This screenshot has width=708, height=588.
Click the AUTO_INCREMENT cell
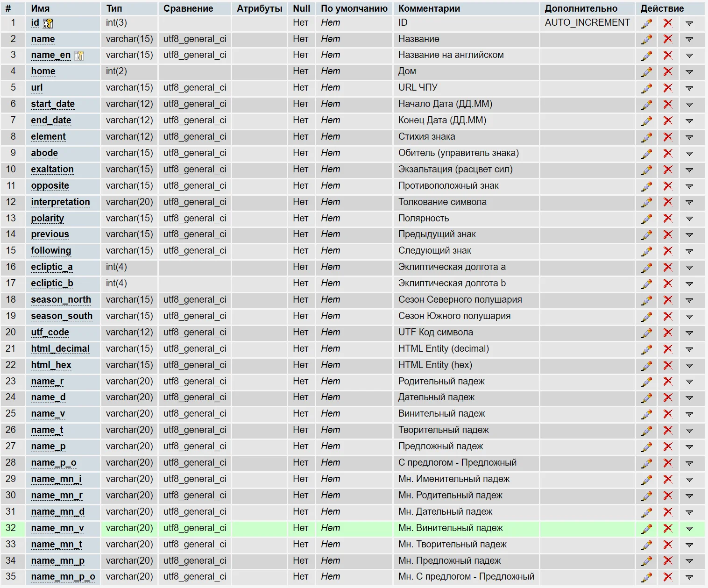587,22
